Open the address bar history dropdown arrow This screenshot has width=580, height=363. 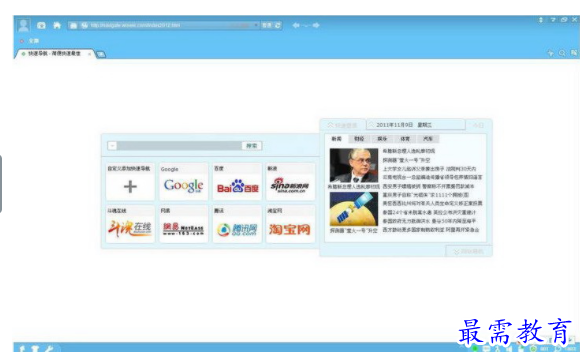[x=256, y=25]
